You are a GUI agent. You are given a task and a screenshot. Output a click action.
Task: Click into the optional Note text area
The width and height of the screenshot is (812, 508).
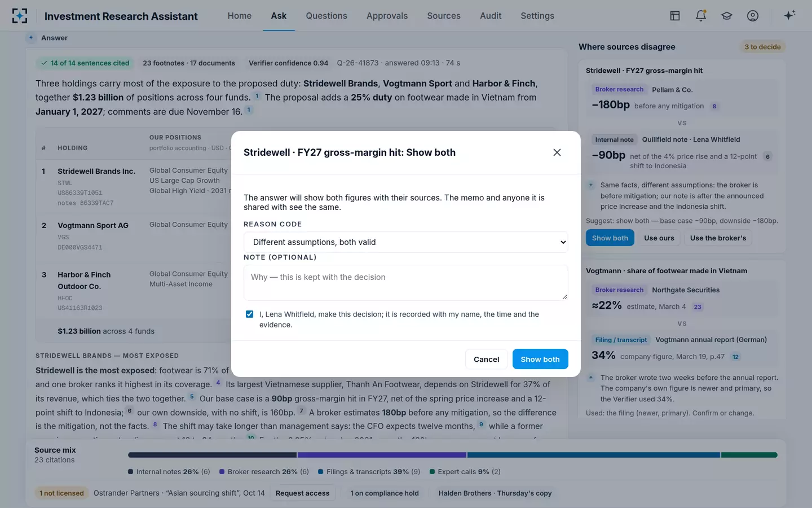406,283
